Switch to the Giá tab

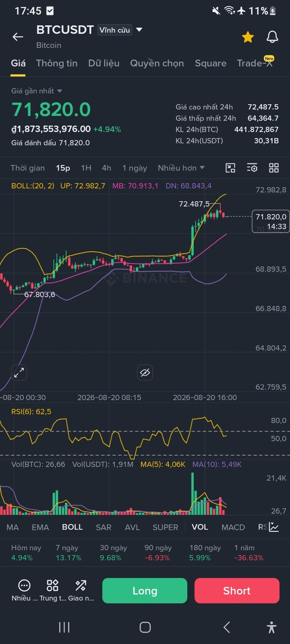coord(18,63)
